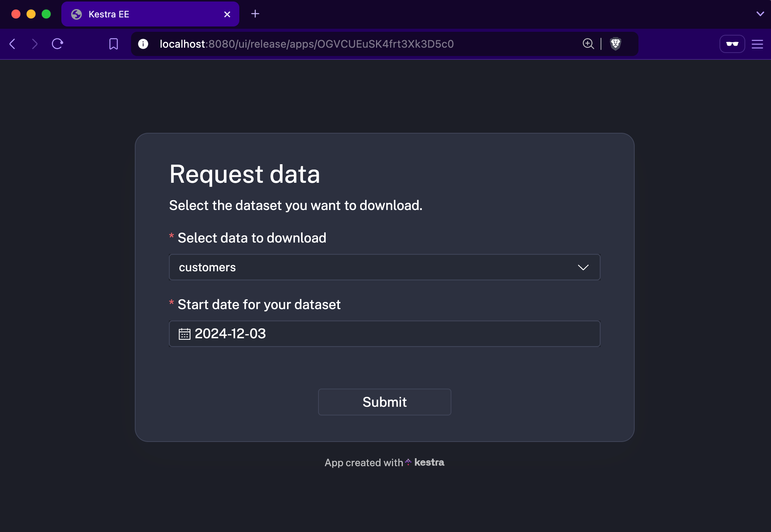The height and width of the screenshot is (532, 771).
Task: Open the zoom magnifier in the address bar
Action: coord(588,44)
